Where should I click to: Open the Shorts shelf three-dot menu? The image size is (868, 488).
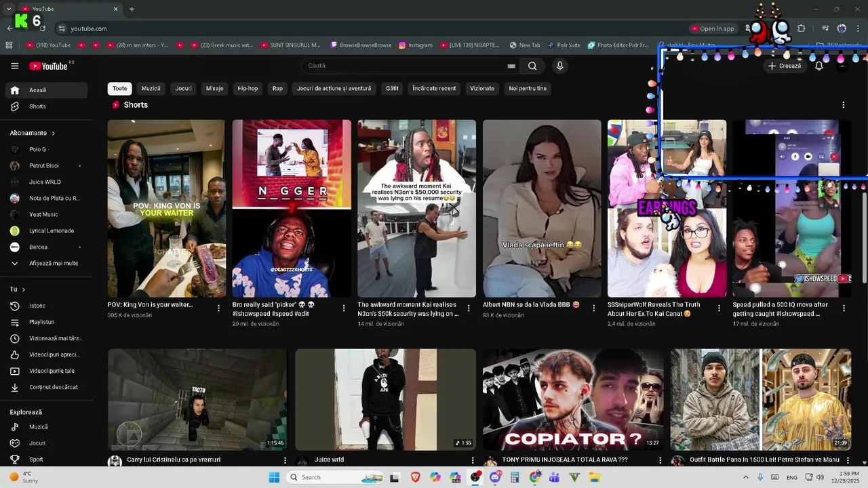844,105
